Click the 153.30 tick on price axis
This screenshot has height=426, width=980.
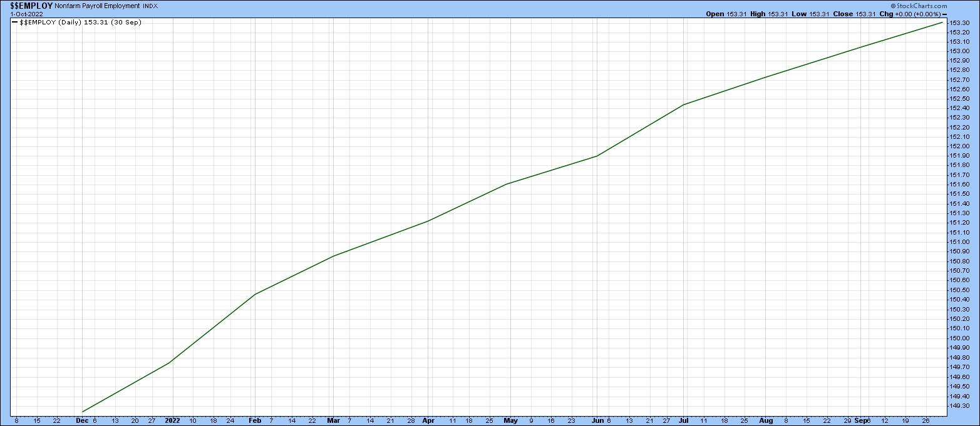961,23
